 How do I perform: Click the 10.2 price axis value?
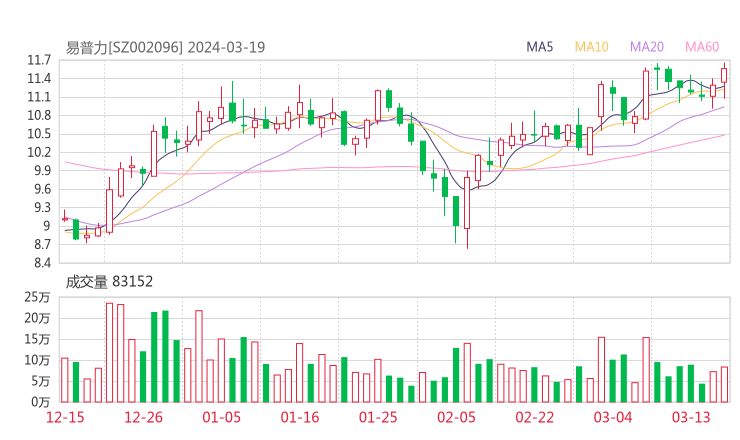[39, 152]
